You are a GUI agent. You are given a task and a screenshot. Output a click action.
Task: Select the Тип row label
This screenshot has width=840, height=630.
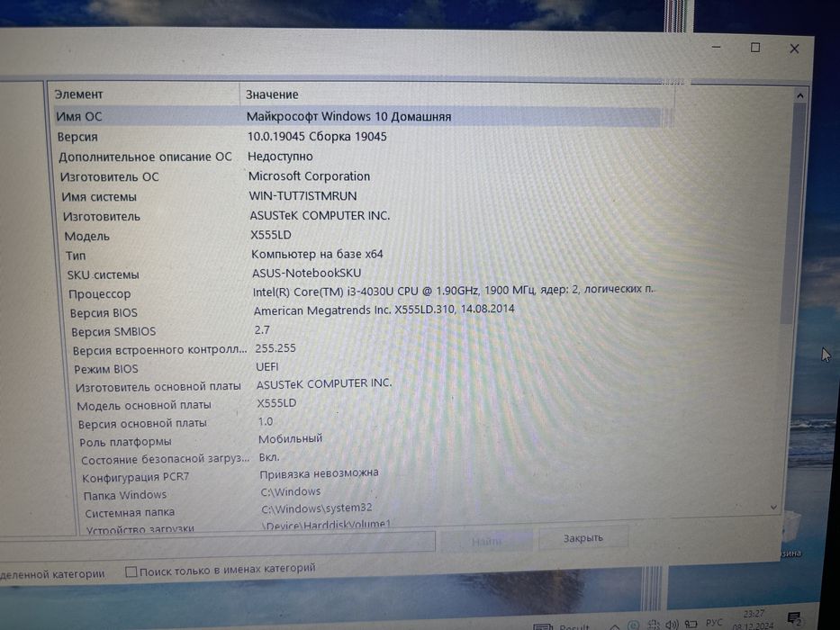click(76, 256)
